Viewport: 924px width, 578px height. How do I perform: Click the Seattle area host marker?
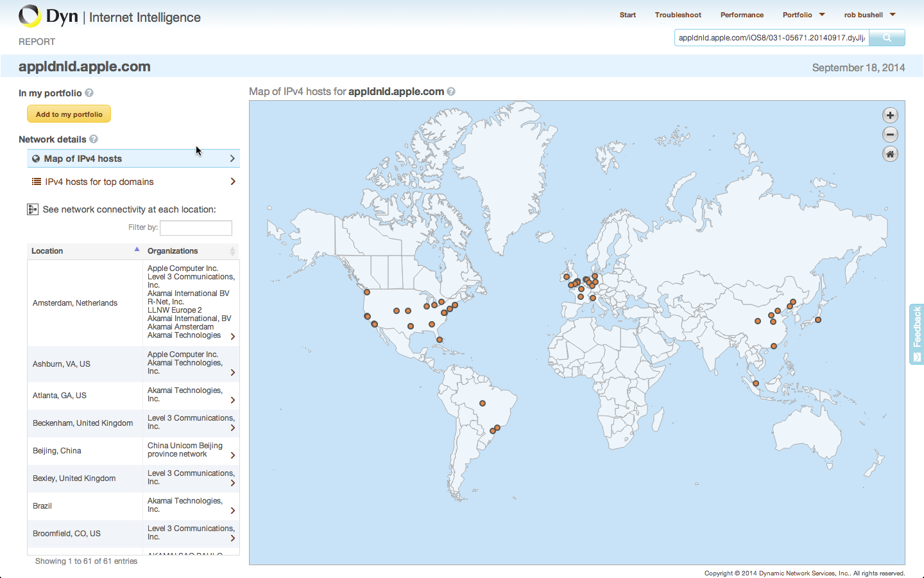pyautogui.click(x=367, y=292)
